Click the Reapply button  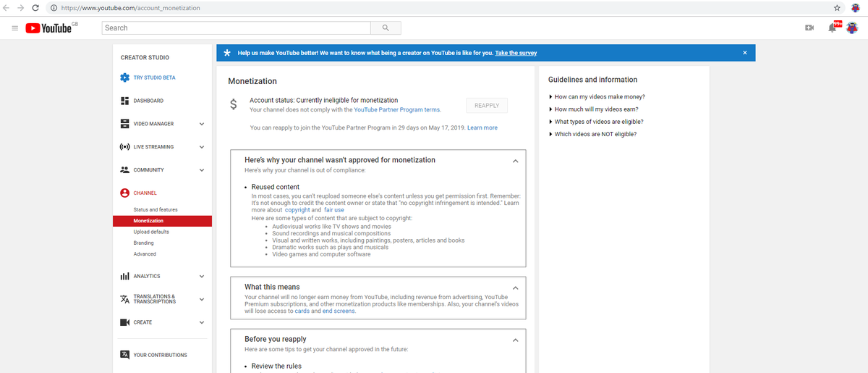tap(487, 105)
